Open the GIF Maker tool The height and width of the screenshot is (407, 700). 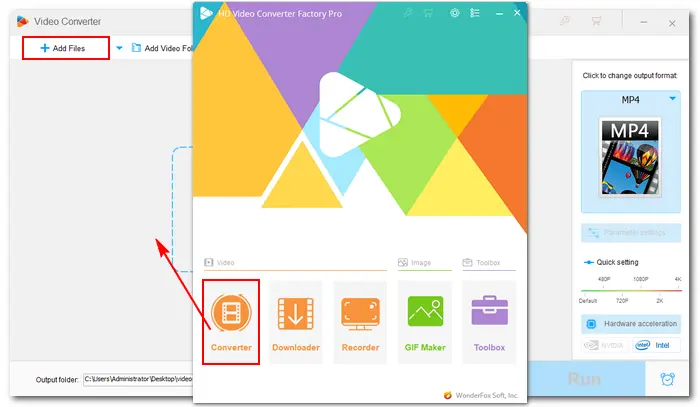tap(425, 322)
